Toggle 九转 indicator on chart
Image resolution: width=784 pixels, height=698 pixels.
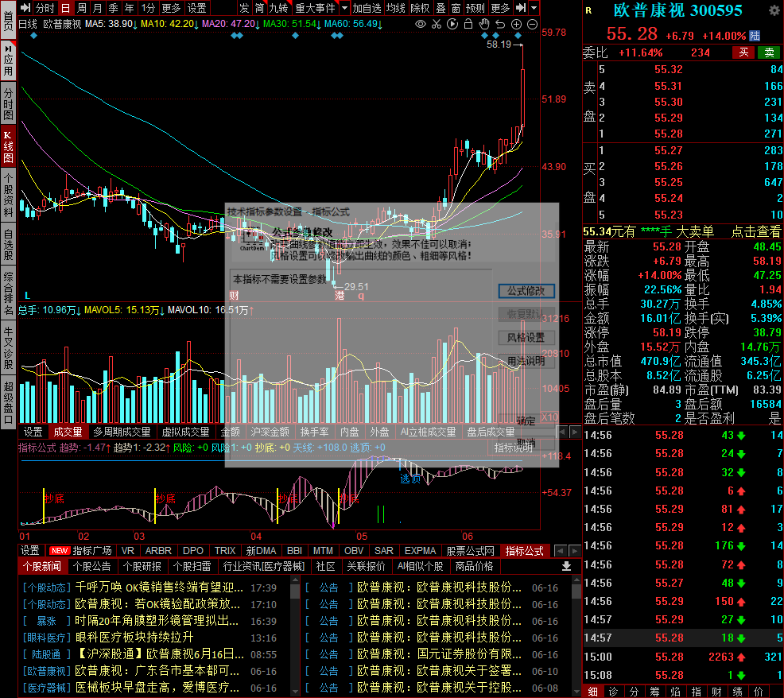(278, 8)
